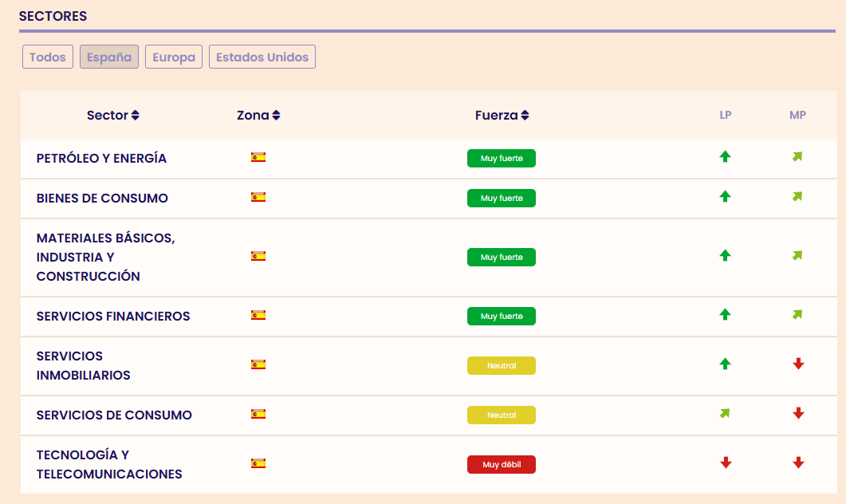This screenshot has width=846, height=504.
Task: Open Servicios Financieros sector link
Action: pyautogui.click(x=113, y=316)
